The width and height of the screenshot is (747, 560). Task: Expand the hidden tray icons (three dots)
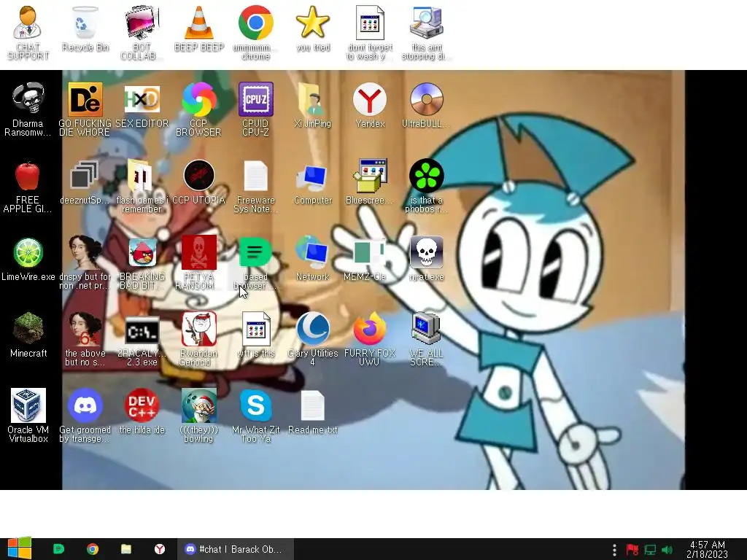tap(614, 550)
